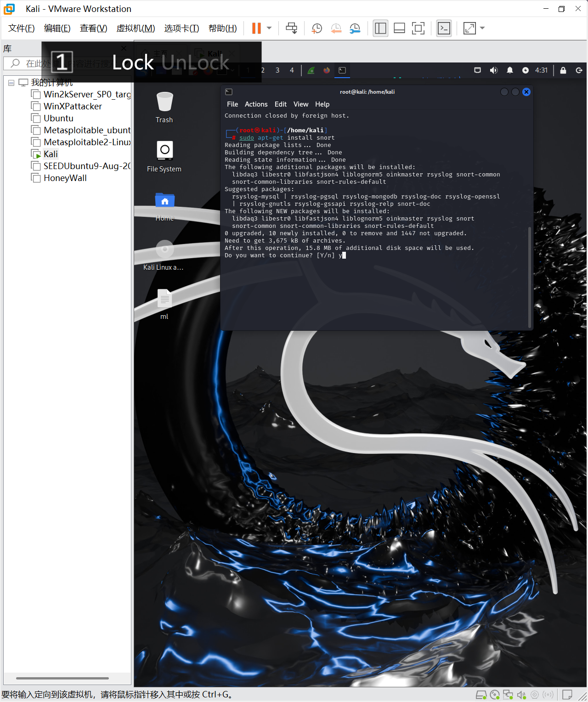
Task: Select Win2kServer_SP0_target in the library
Action: (x=82, y=94)
